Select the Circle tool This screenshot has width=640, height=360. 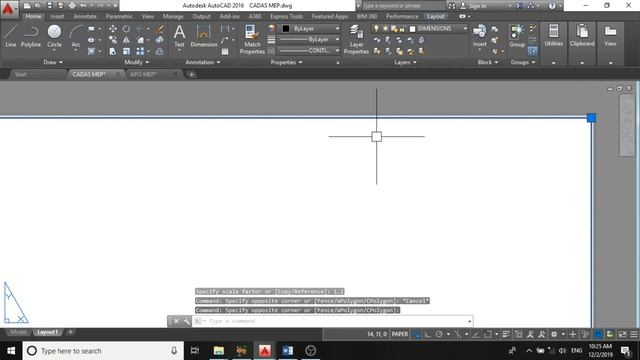tap(54, 36)
